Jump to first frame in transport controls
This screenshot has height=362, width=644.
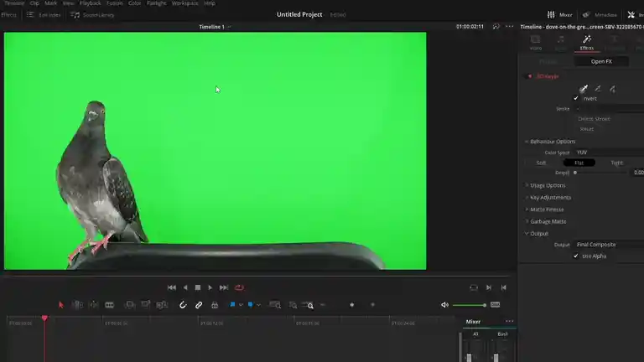[172, 287]
